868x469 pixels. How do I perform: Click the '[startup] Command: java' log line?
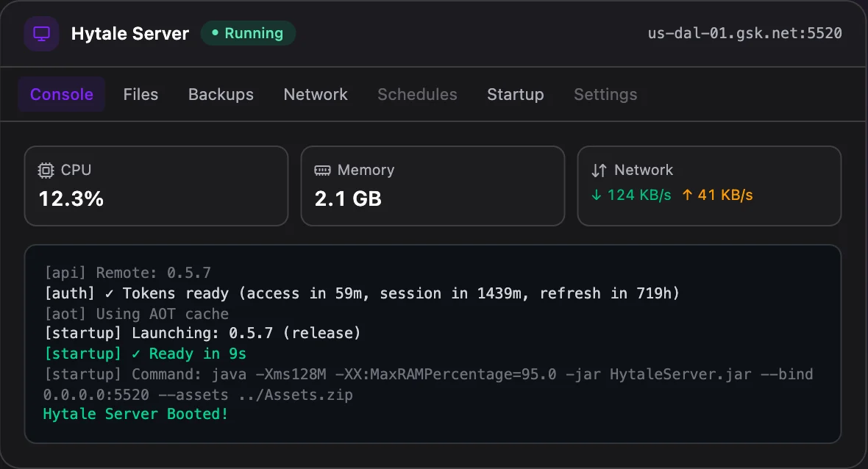coord(428,374)
